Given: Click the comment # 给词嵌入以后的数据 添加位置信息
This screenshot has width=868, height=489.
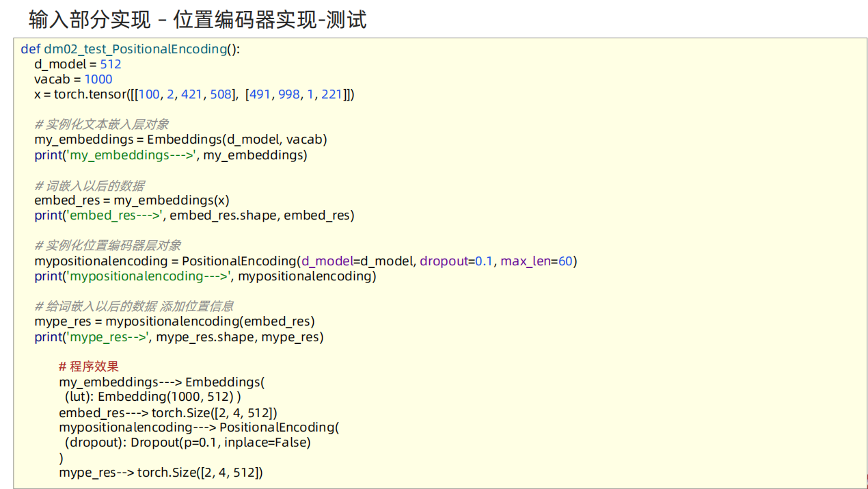Looking at the screenshot, I should [x=134, y=306].
